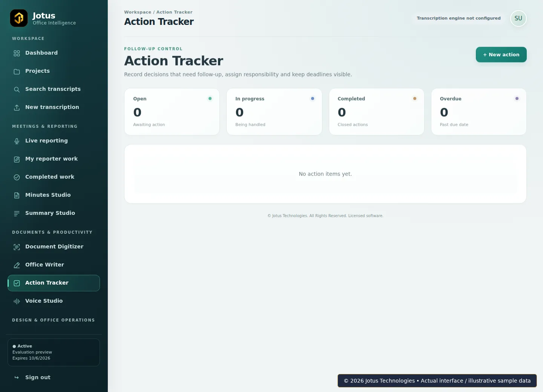Viewport: 543px width, 392px height.
Task: Open Completed work list
Action: click(x=54, y=177)
